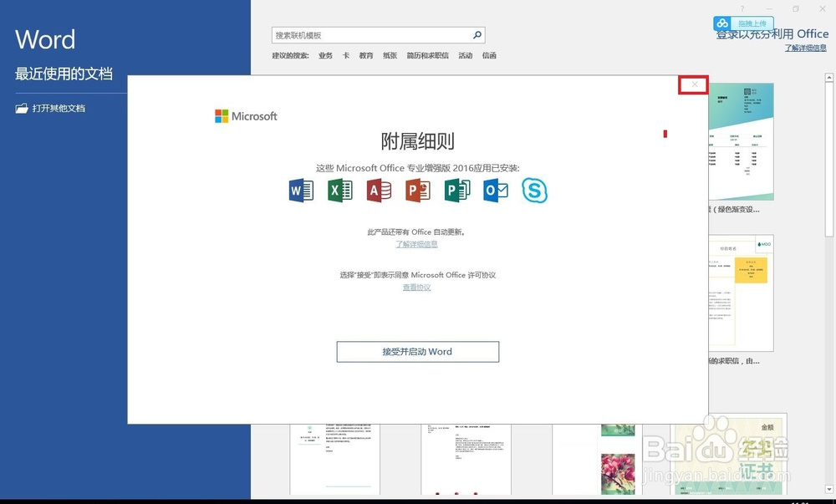The image size is (836, 504).
Task: Select the Outlook icon in the apps row
Action: pos(495,190)
